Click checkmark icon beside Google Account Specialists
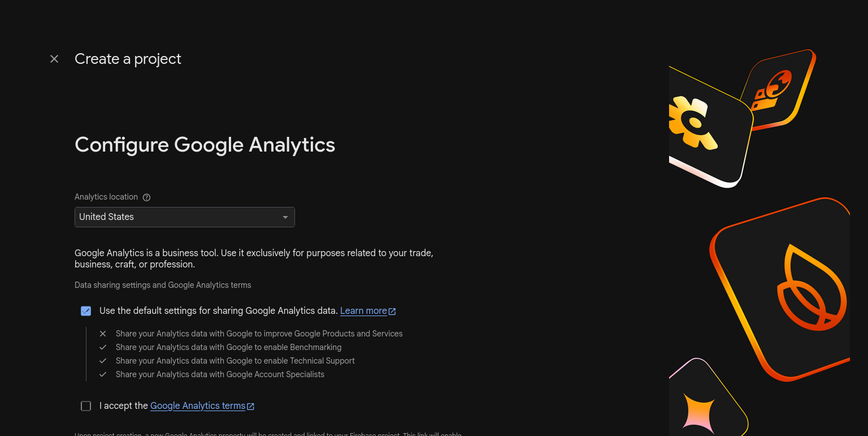 point(103,374)
